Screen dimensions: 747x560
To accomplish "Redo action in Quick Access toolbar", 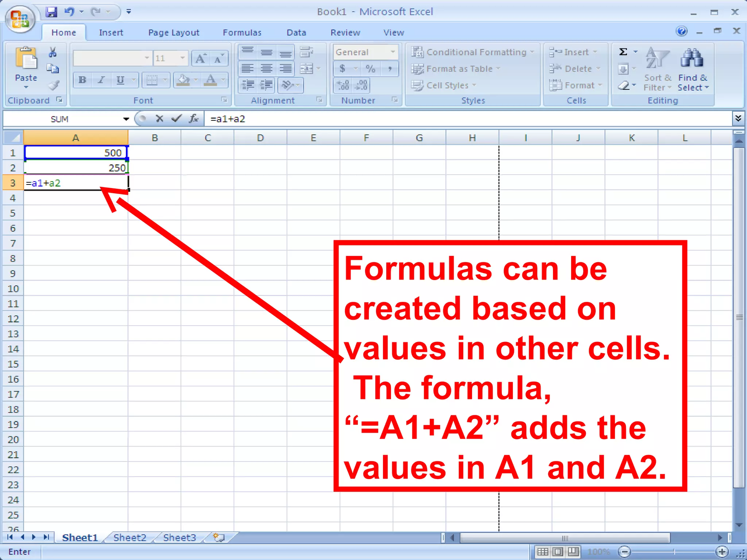I will [x=96, y=12].
